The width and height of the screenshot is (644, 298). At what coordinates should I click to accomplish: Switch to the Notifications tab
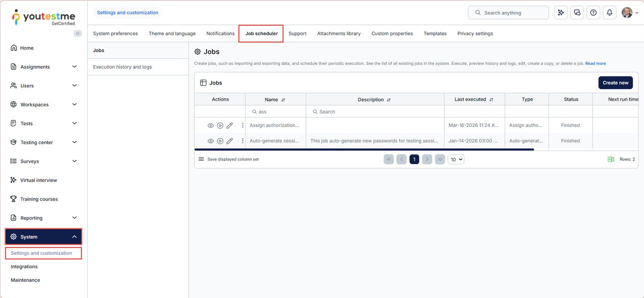(x=220, y=33)
